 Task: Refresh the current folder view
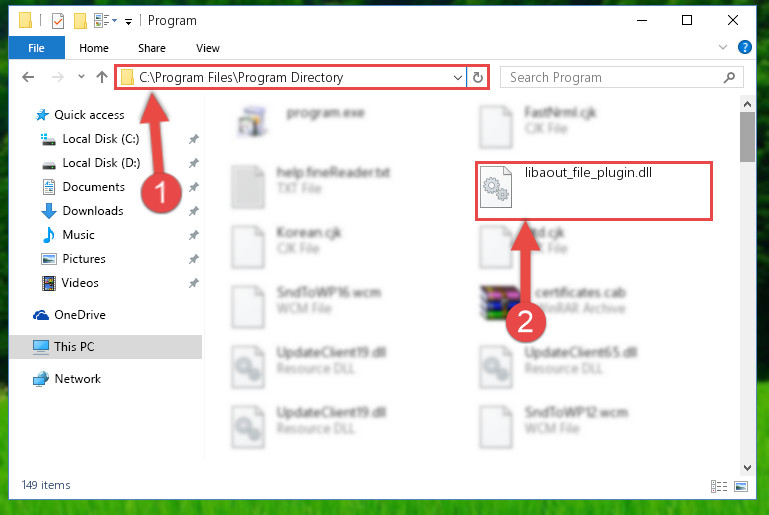click(x=477, y=77)
